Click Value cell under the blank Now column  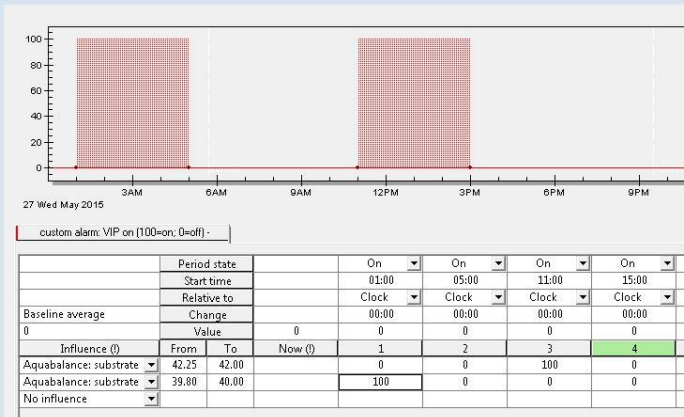click(296, 331)
